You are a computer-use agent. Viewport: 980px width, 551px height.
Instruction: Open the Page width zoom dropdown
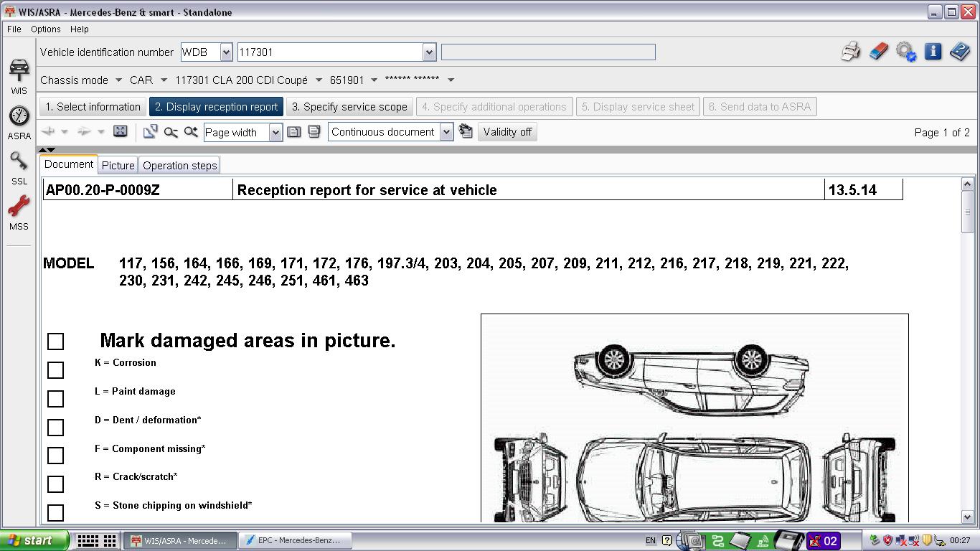click(x=275, y=133)
